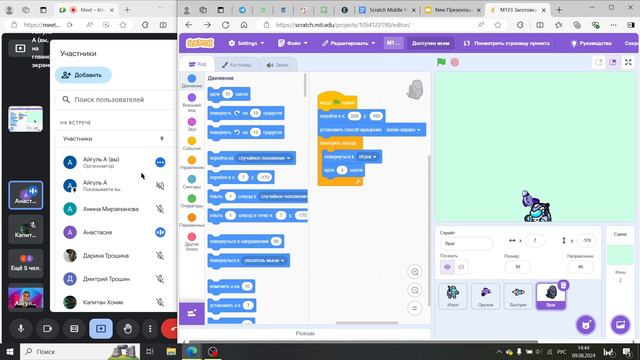Select the Сенсоры block category
Image resolution: width=640 pixels, height=360 pixels.
pyautogui.click(x=191, y=182)
